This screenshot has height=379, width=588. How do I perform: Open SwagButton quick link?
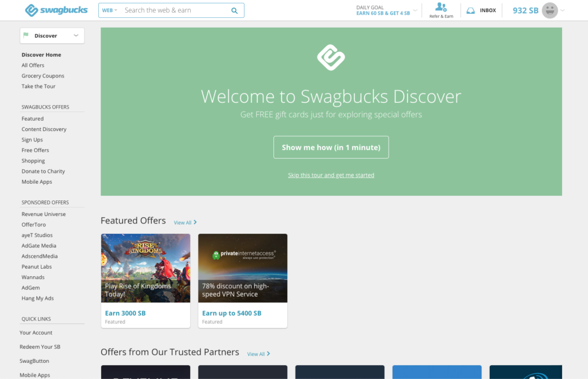pyautogui.click(x=34, y=361)
